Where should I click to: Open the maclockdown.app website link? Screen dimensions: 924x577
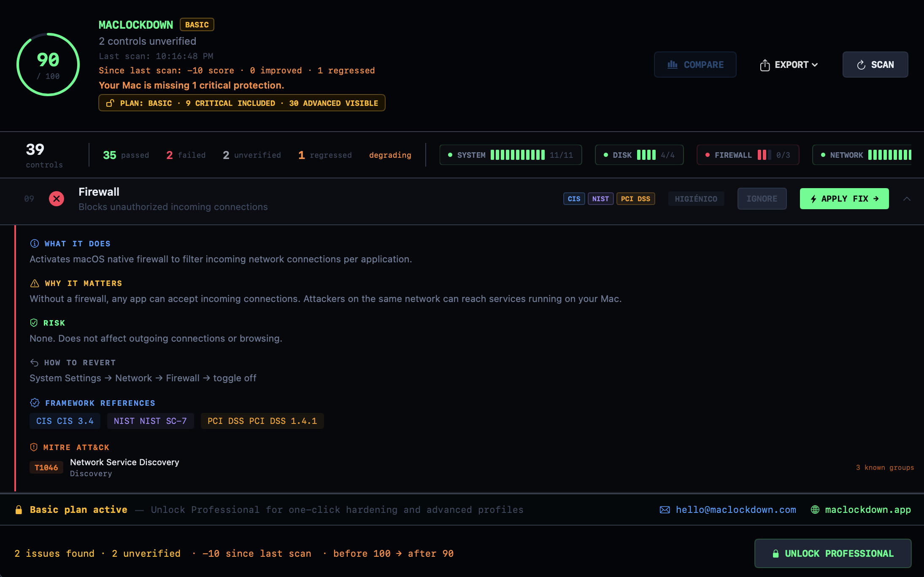coord(868,510)
